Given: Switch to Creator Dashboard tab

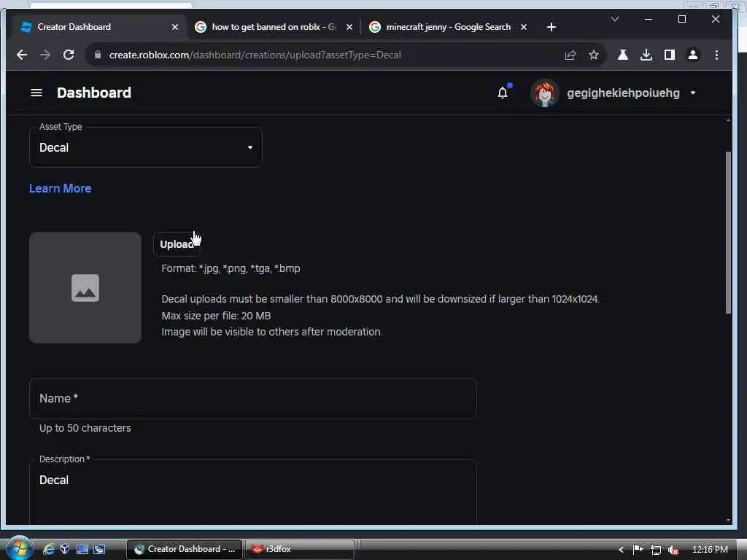Looking at the screenshot, I should pos(99,27).
